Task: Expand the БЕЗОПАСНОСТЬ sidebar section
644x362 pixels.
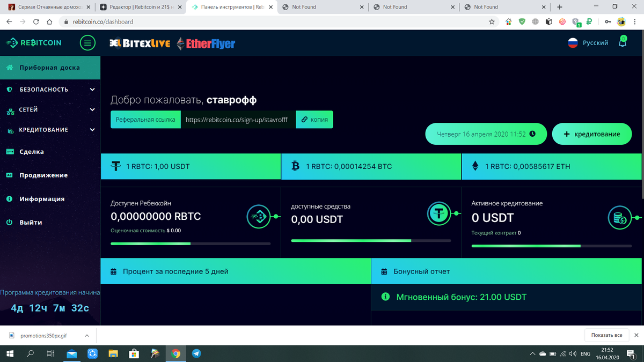Action: [50, 90]
